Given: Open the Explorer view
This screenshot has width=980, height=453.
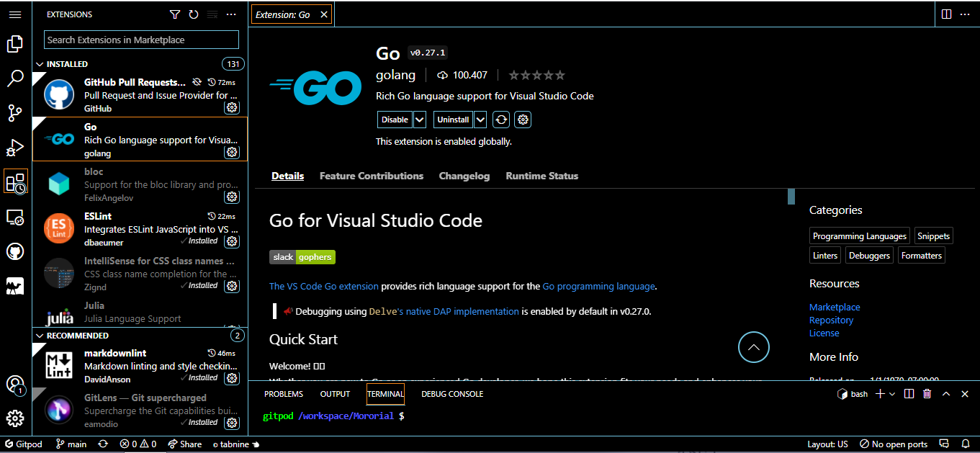Looking at the screenshot, I should (15, 45).
